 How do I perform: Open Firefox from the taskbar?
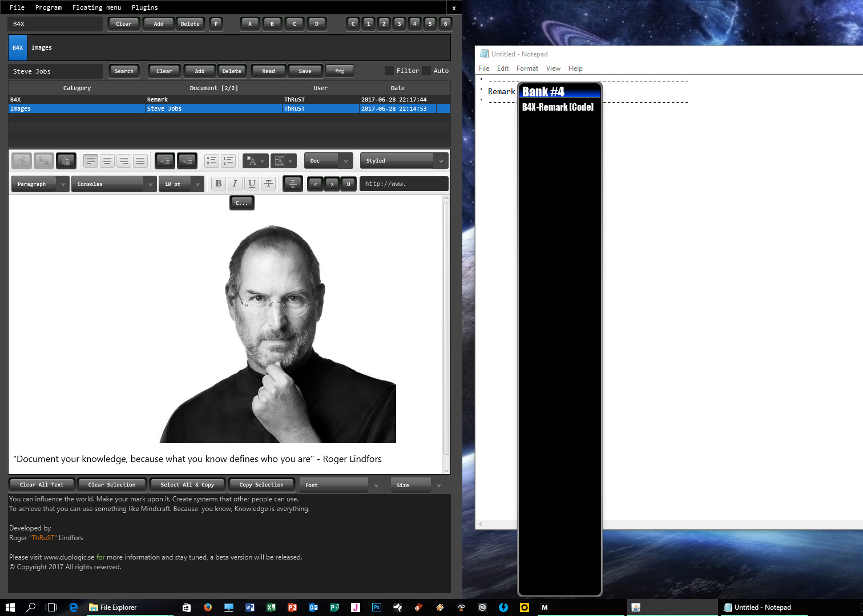pos(208,607)
